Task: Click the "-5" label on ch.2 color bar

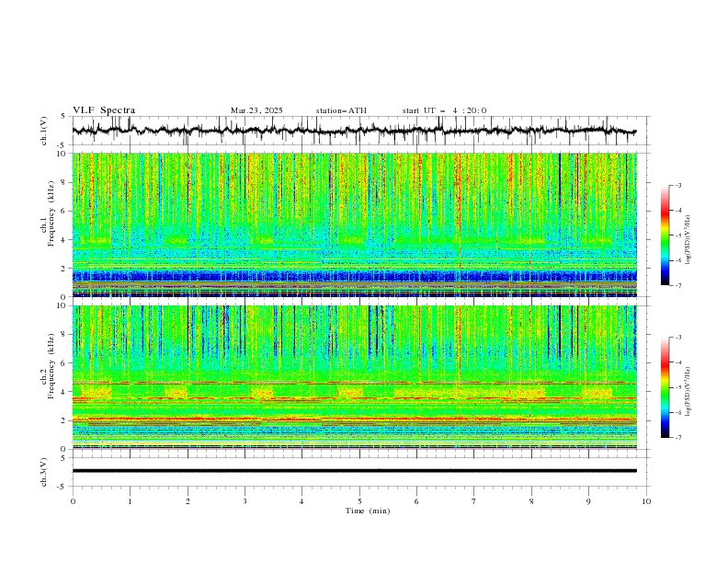Action: [x=677, y=387]
